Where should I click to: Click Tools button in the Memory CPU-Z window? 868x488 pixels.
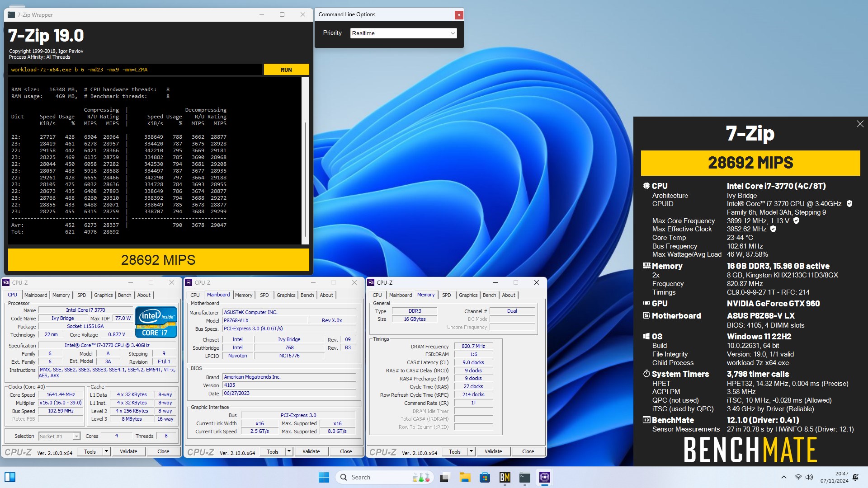pos(455,451)
